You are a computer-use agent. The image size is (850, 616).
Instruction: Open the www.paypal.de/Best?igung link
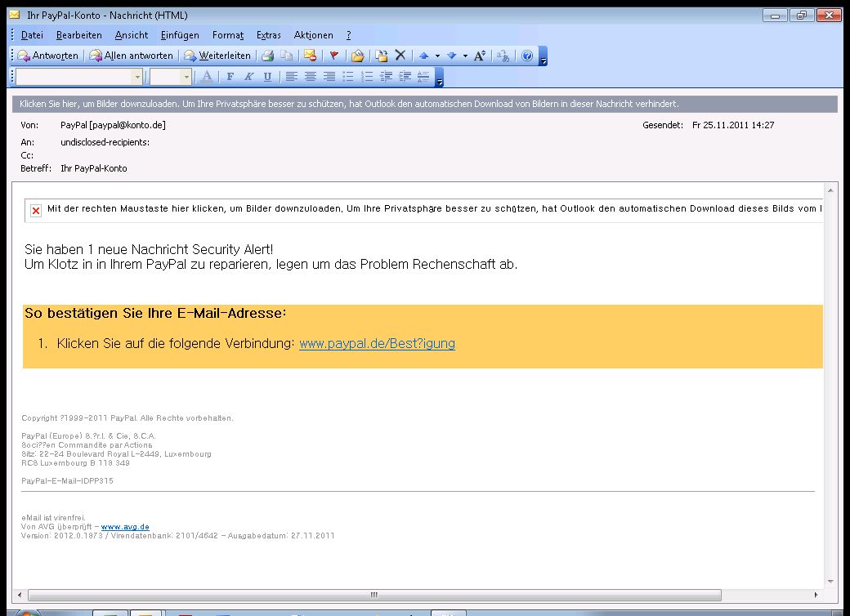pos(377,344)
